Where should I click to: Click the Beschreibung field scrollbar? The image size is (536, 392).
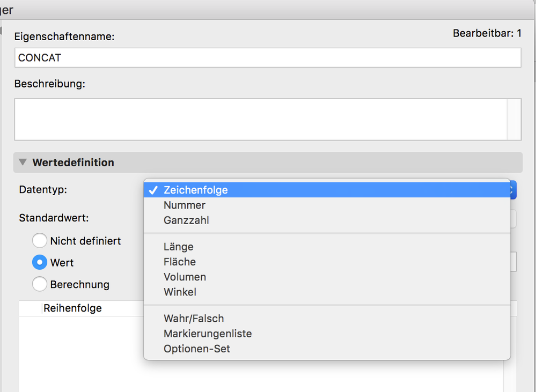(x=513, y=119)
